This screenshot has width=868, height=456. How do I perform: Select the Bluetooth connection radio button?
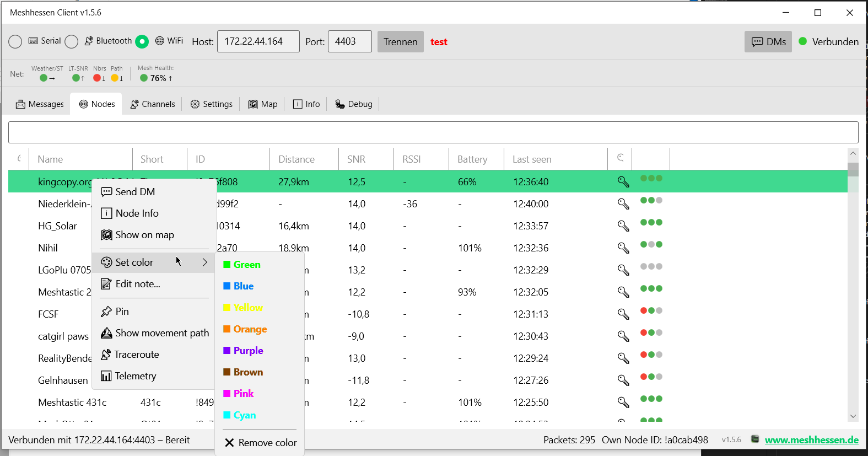(x=72, y=42)
